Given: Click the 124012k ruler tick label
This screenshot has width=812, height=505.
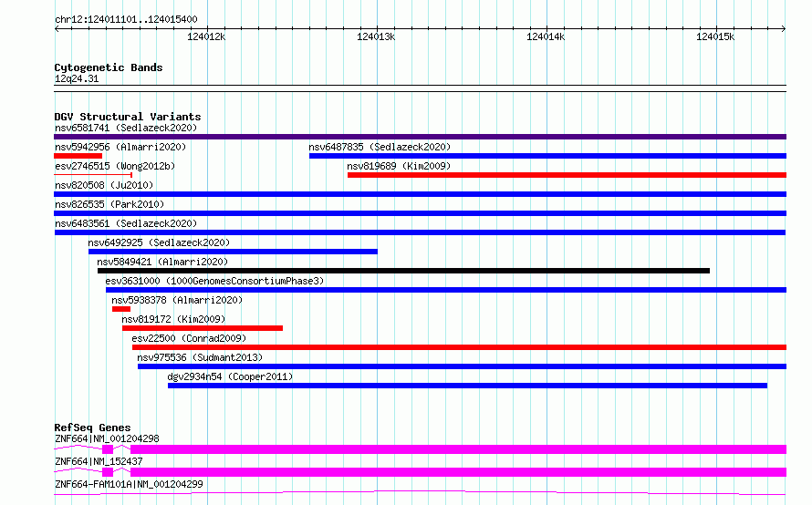Looking at the screenshot, I should (x=206, y=37).
